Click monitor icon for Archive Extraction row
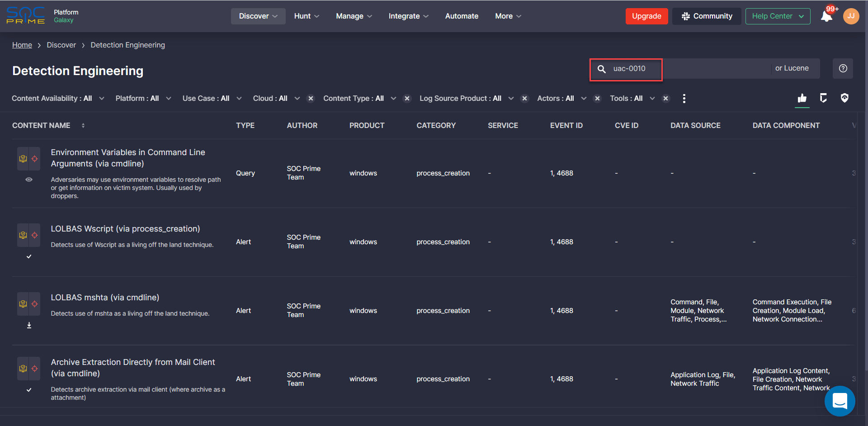 [x=23, y=369]
